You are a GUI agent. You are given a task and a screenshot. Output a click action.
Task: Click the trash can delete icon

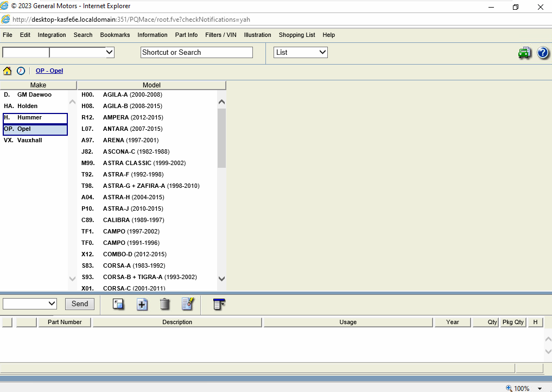tap(165, 304)
